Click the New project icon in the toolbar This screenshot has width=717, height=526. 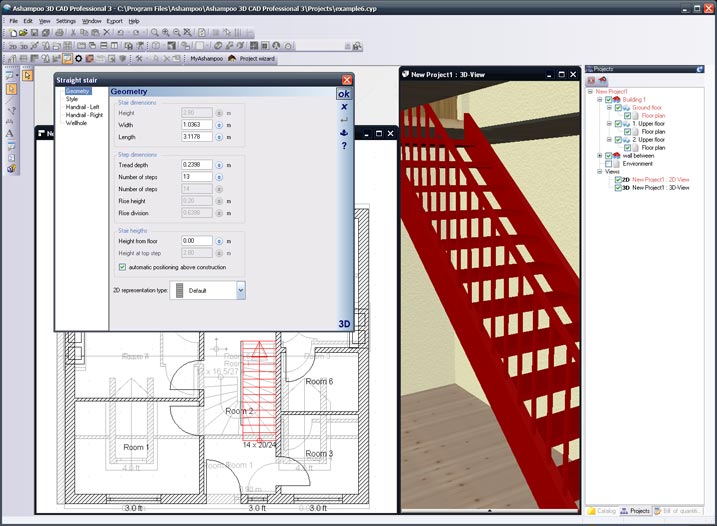[13, 33]
